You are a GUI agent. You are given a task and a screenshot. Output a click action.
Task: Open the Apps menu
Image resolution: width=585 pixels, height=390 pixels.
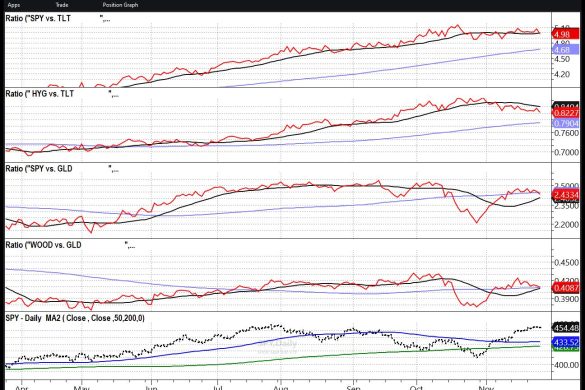click(14, 5)
